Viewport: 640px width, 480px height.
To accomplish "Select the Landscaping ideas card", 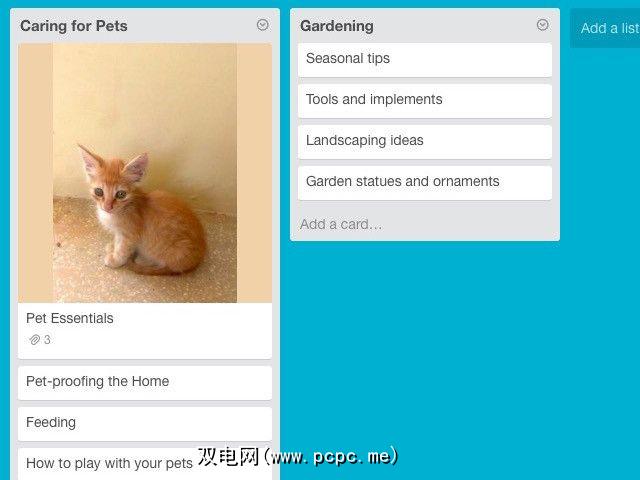I will (x=425, y=142).
